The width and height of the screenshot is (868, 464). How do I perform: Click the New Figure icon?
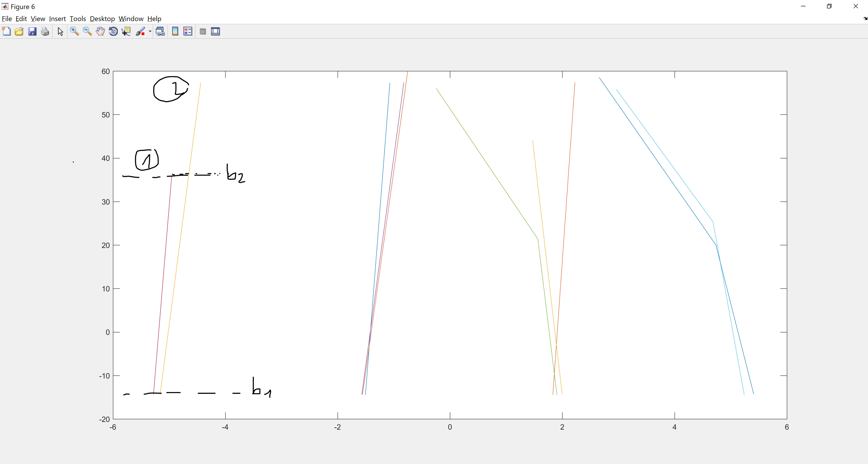pyautogui.click(x=6, y=31)
